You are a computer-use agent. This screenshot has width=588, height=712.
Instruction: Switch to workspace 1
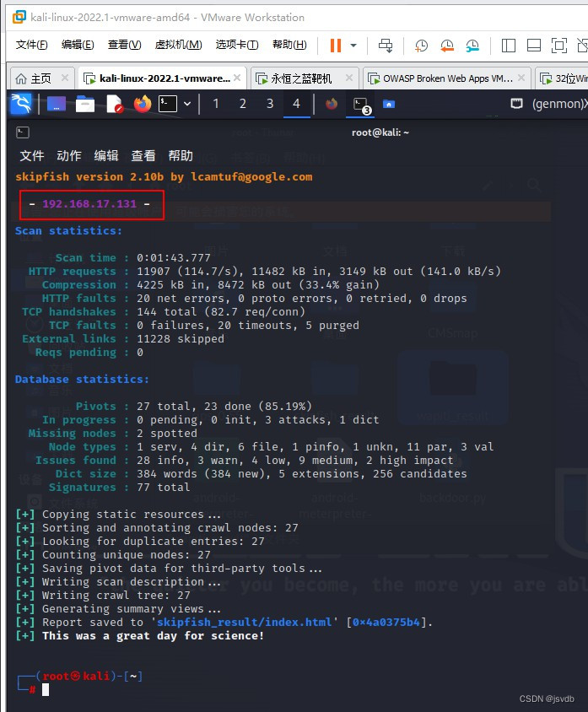[216, 104]
